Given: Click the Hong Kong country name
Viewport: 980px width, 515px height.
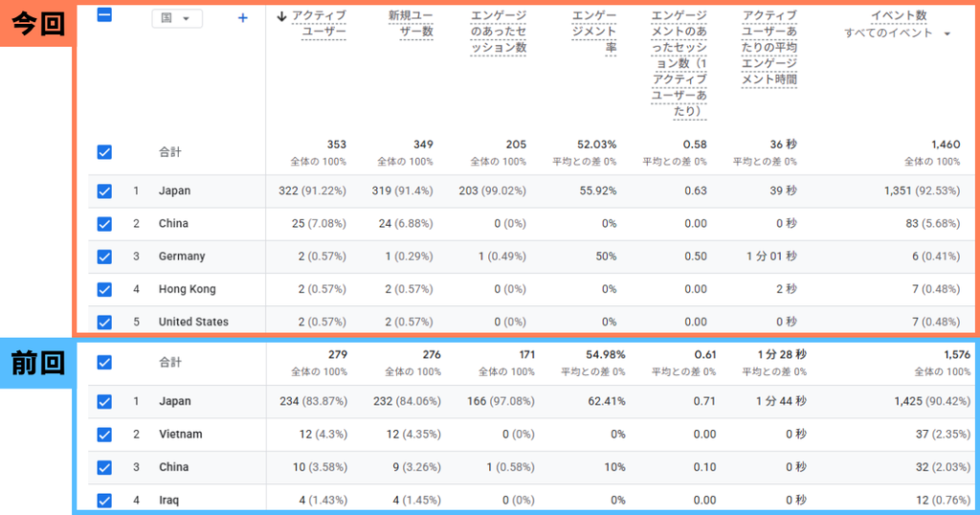Looking at the screenshot, I should pyautogui.click(x=187, y=289).
